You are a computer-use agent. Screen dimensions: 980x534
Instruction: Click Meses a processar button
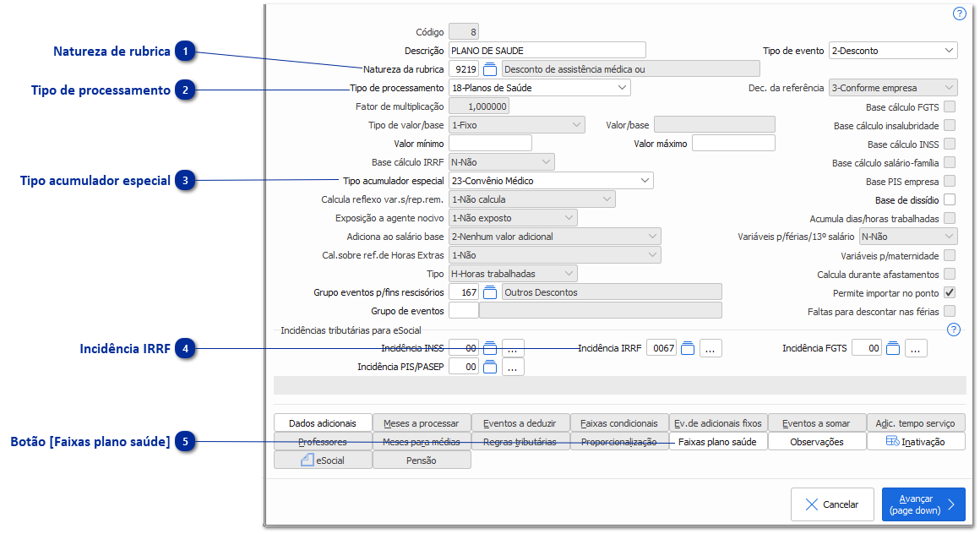[422, 423]
